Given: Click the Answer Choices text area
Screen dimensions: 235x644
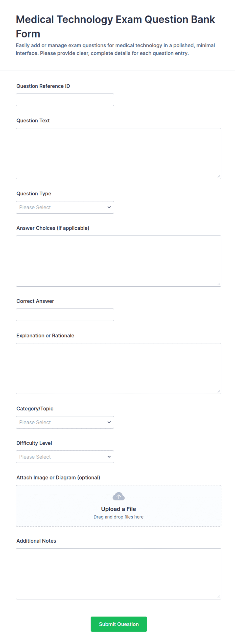Looking at the screenshot, I should tap(119, 261).
